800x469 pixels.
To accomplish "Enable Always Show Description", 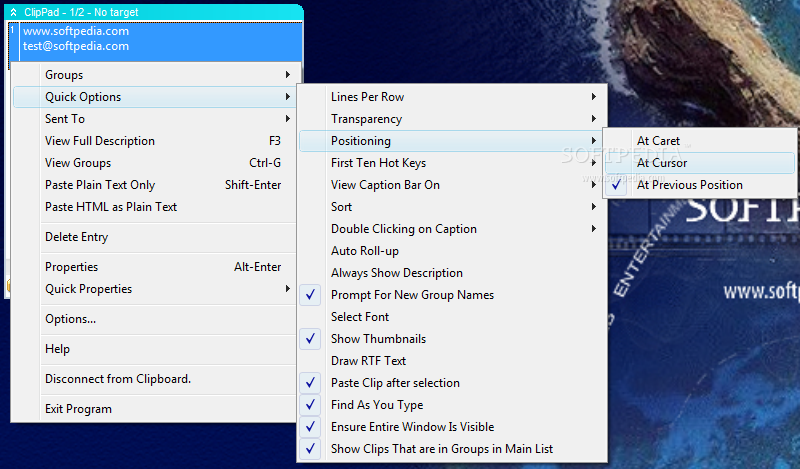I will [451, 273].
